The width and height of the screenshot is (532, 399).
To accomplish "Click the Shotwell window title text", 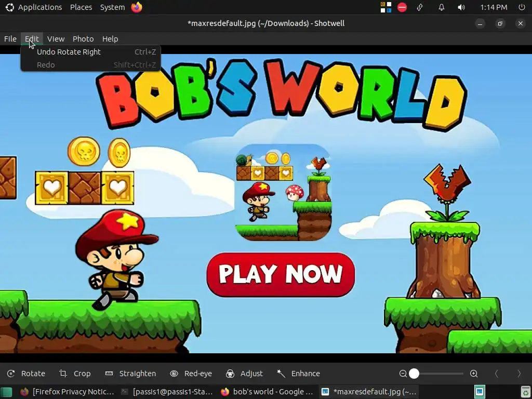I will point(266,23).
